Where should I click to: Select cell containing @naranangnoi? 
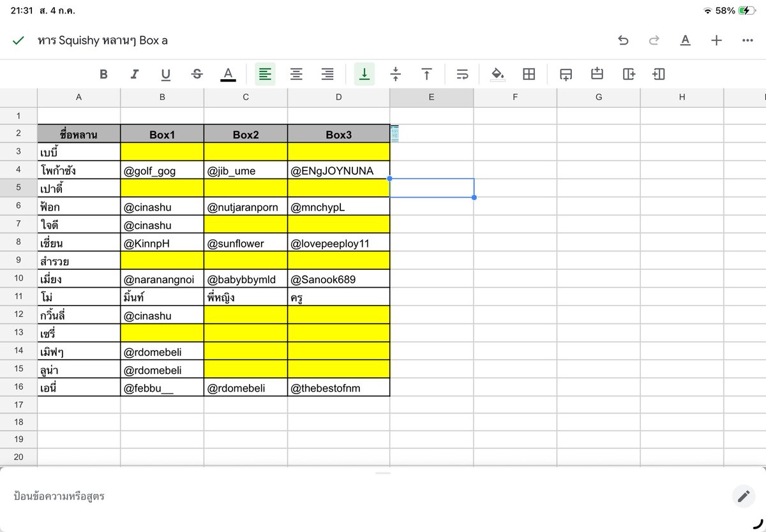point(162,279)
